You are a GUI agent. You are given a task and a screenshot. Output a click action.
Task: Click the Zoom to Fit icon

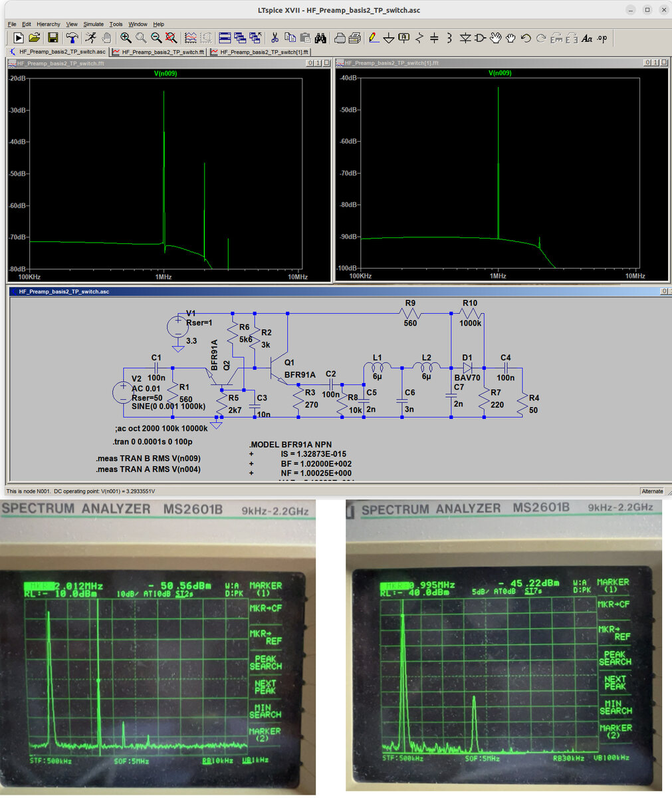click(171, 39)
